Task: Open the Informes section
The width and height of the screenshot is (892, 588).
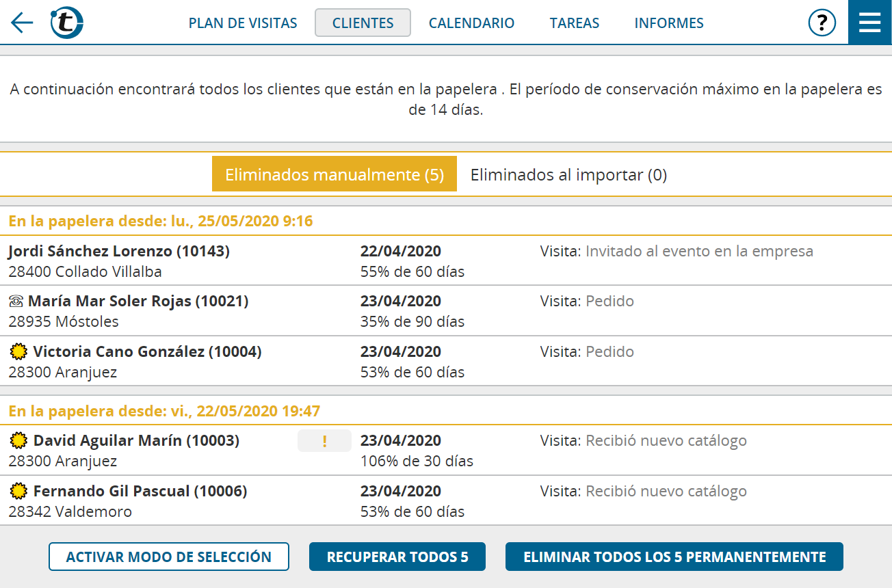Action: point(669,23)
